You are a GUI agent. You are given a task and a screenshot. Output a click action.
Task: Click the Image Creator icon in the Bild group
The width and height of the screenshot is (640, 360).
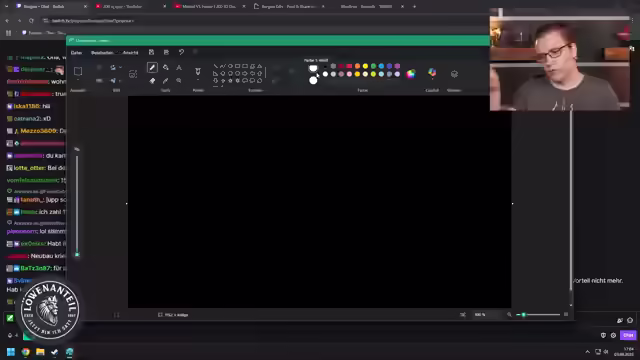point(133,74)
